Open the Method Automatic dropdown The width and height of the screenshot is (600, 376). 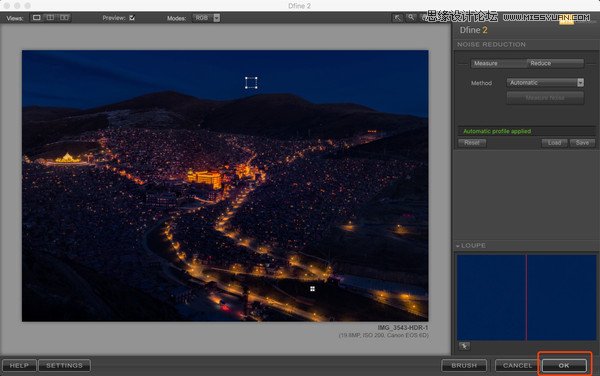pos(545,83)
